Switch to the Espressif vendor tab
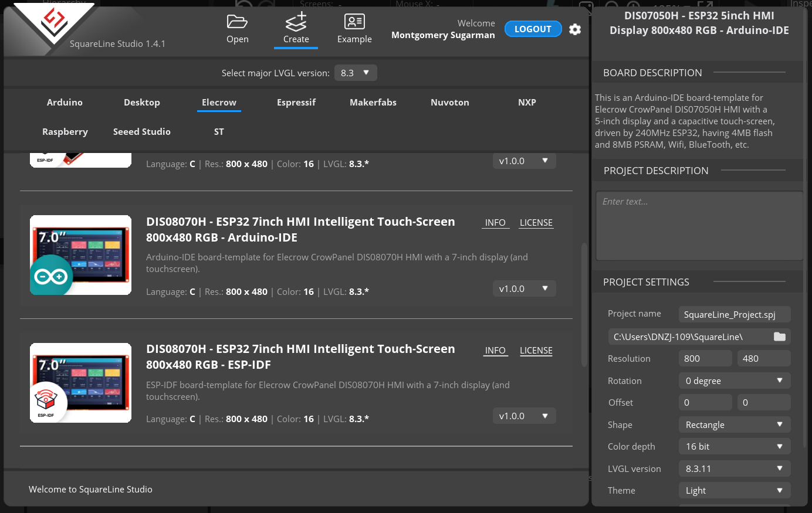 (x=296, y=102)
